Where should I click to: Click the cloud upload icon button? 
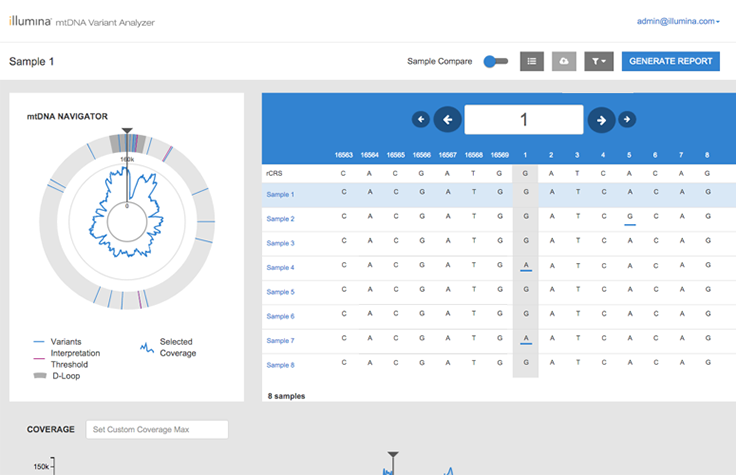point(564,62)
